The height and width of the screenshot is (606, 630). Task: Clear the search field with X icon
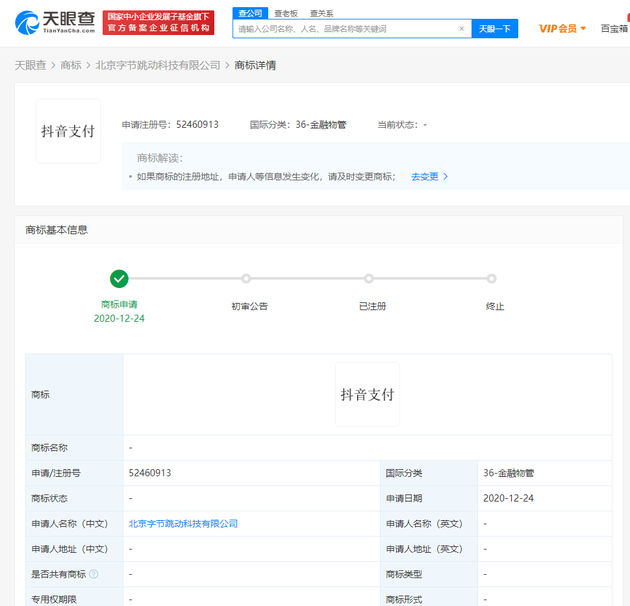[x=462, y=29]
